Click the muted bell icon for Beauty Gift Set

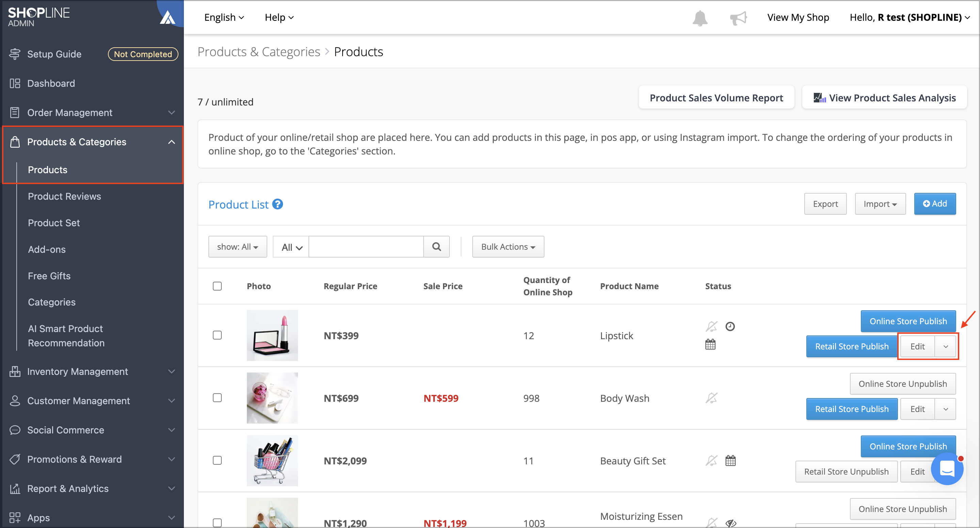(x=711, y=460)
